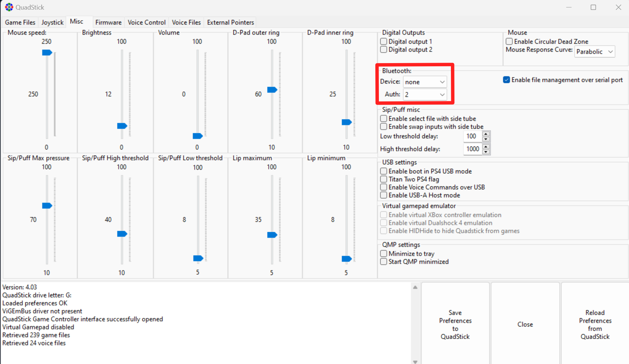This screenshot has height=364, width=629.
Task: Enable boot in PS4 USB mode
Action: 384,171
